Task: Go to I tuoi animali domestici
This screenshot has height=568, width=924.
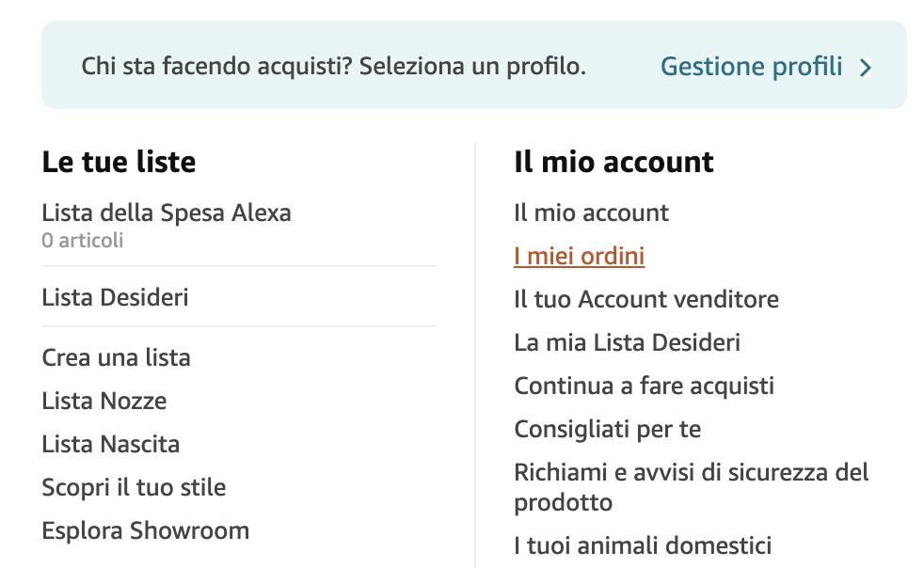Action: pyautogui.click(x=642, y=545)
